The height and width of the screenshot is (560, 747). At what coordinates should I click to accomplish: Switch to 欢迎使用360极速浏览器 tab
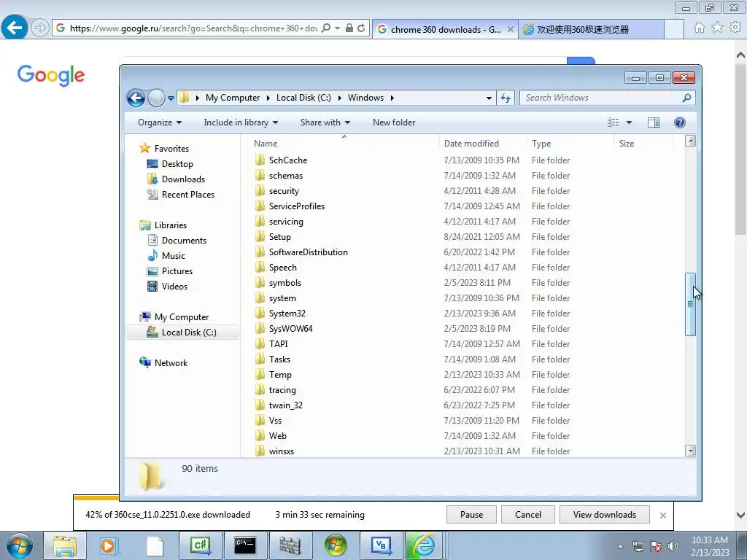(591, 29)
